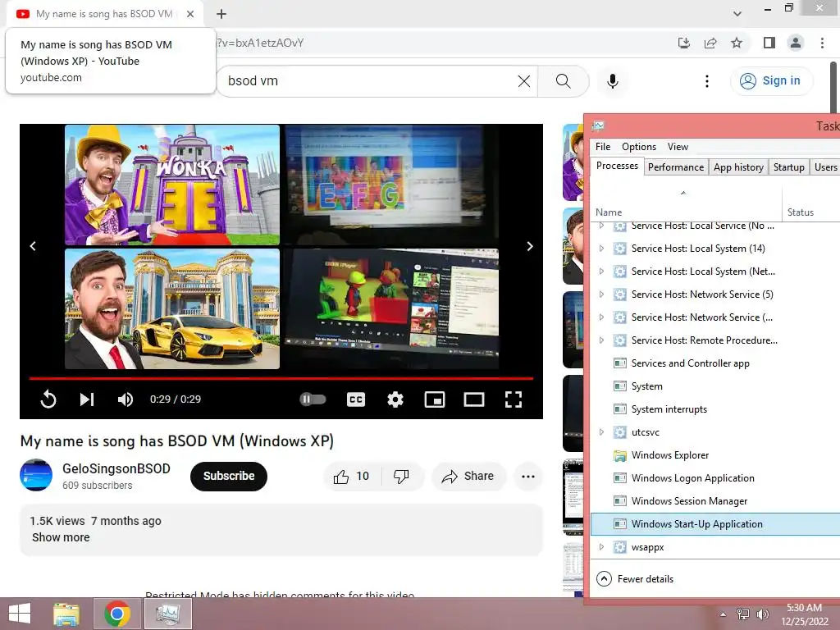Close the YouTube browser tab
This screenshot has height=630, width=840.
(190, 14)
